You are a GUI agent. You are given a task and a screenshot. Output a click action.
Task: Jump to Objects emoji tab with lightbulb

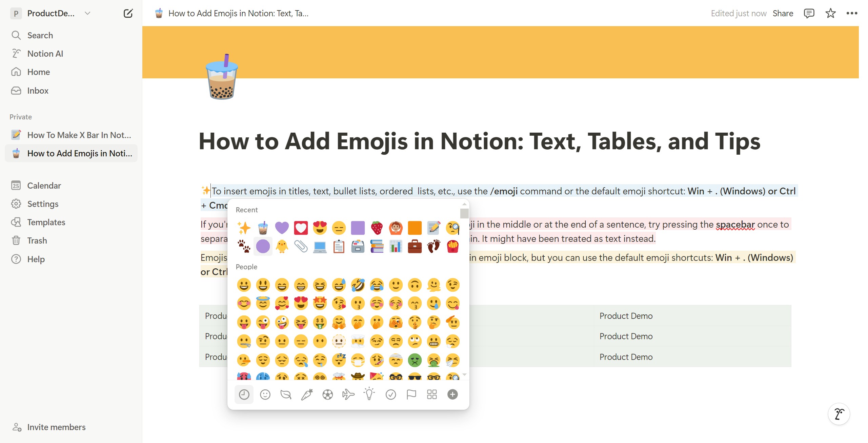pyautogui.click(x=369, y=394)
